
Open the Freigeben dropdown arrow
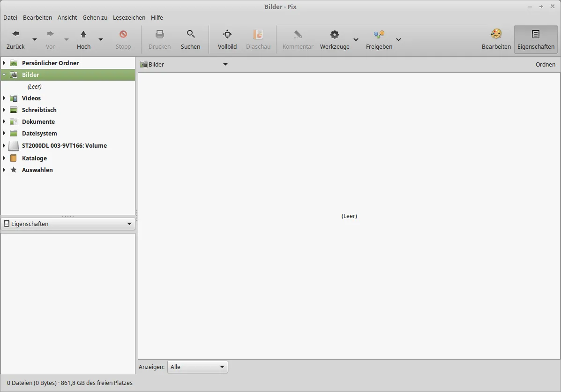398,39
